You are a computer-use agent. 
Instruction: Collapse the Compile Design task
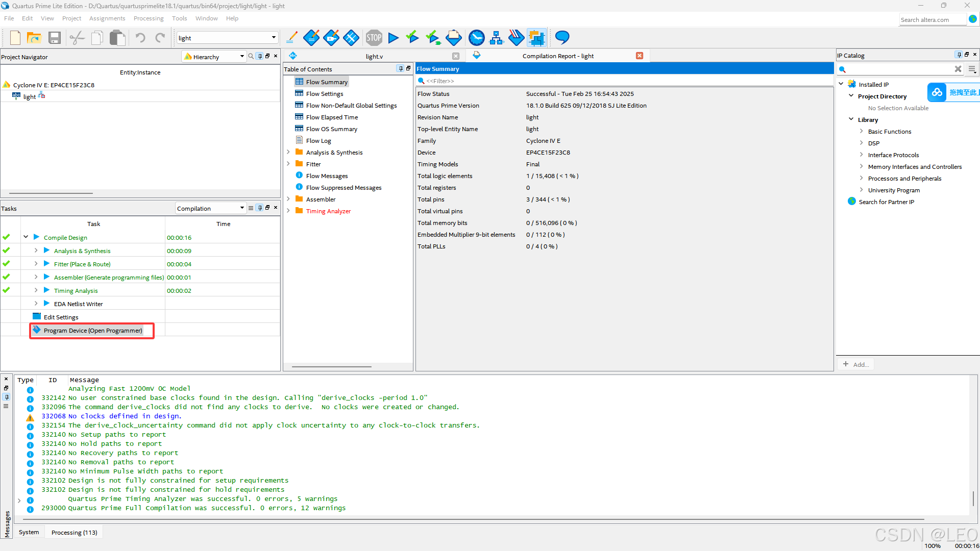[26, 237]
